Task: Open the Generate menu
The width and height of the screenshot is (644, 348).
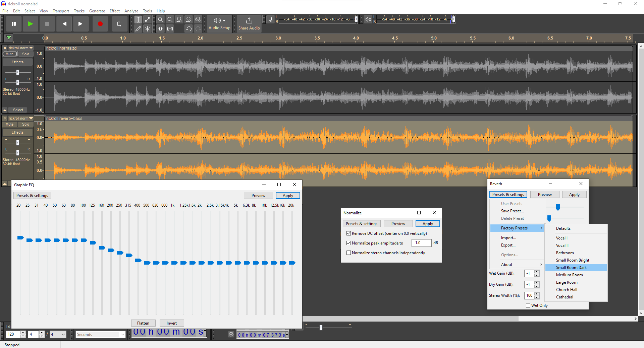Action: (x=97, y=11)
